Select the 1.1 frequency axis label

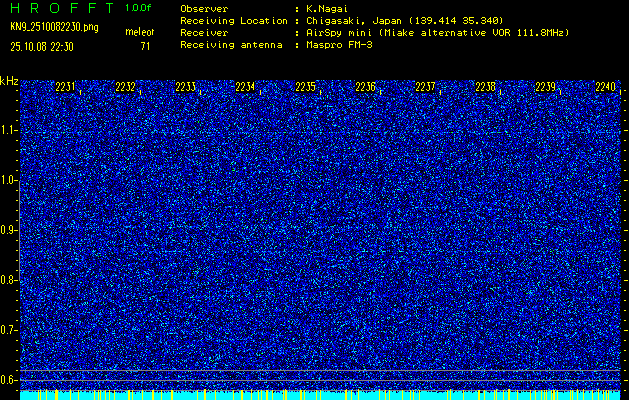coord(9,130)
